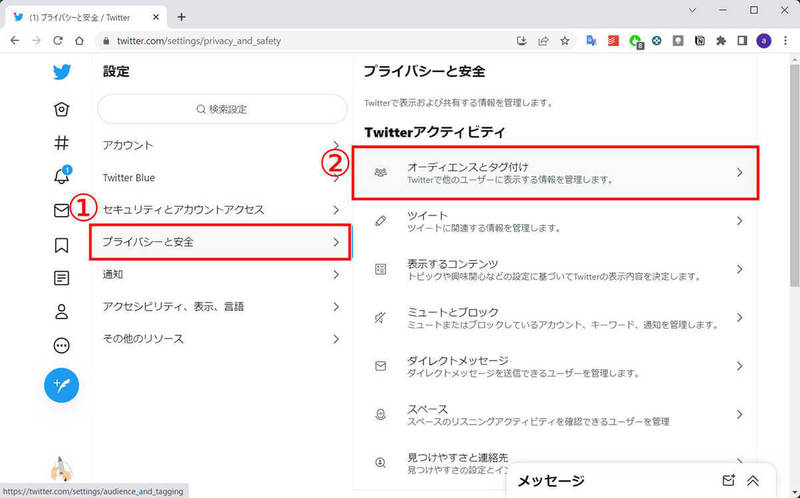Click muted speaker icon beside ミュートとブロック
The width and height of the screenshot is (800, 498).
(x=381, y=318)
